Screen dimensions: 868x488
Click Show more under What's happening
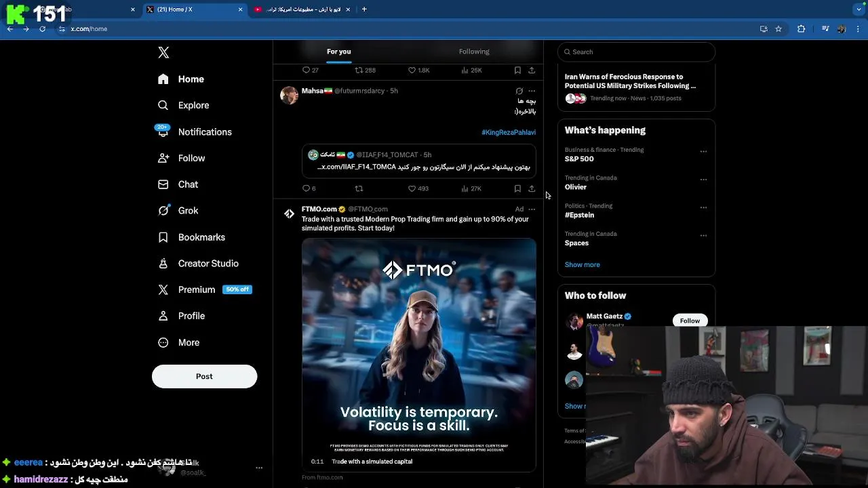582,264
